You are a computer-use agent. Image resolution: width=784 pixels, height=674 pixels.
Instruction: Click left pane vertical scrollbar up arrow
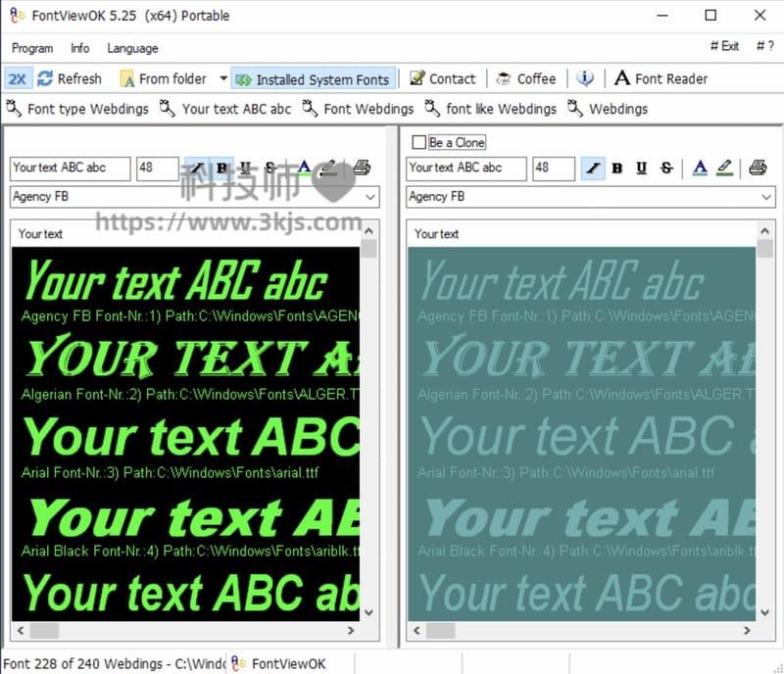tap(369, 231)
